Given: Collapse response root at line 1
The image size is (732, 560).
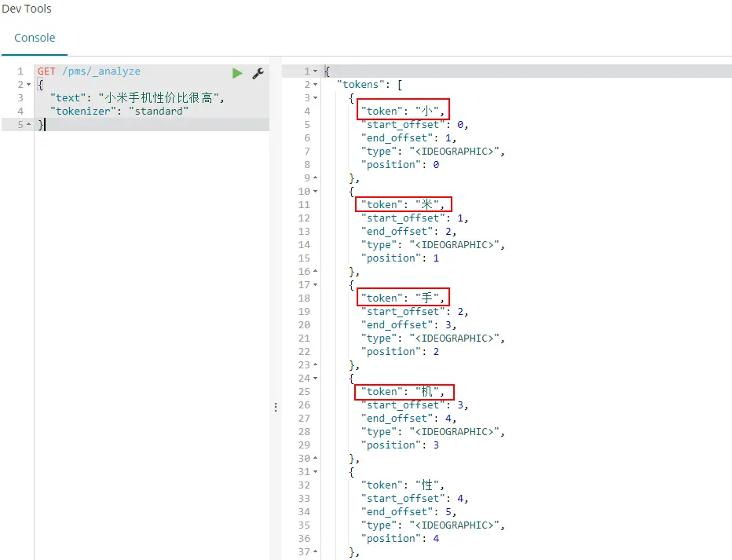Looking at the screenshot, I should coord(316,71).
